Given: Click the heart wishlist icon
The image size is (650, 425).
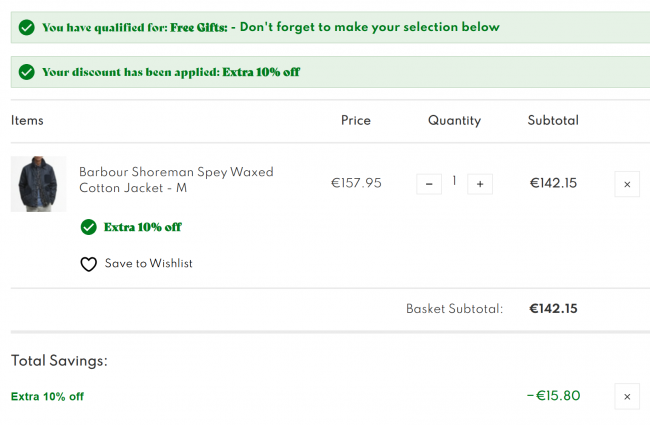Looking at the screenshot, I should [88, 264].
